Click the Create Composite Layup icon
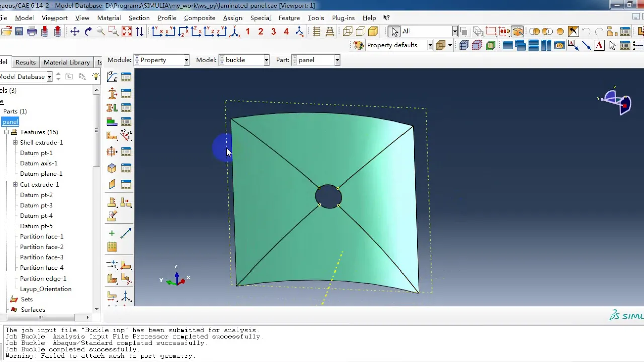This screenshot has width=644, height=362. [x=112, y=122]
